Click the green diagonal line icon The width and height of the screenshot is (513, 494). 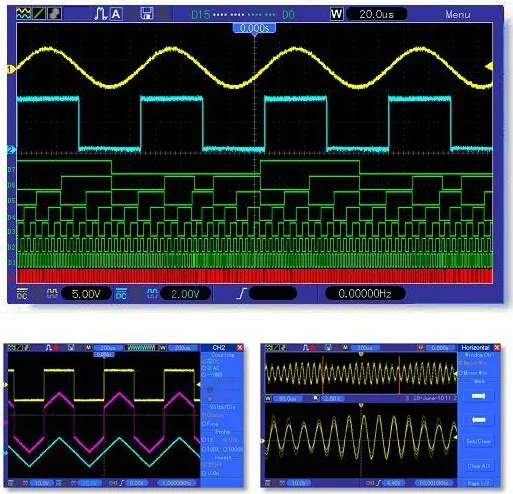(x=39, y=14)
